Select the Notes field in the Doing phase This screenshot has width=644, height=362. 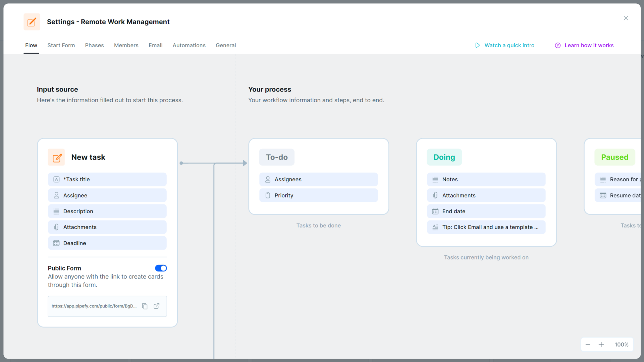point(486,179)
